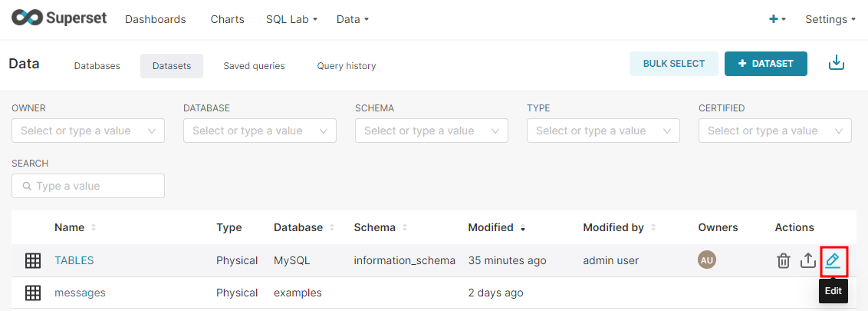Click the import datasets download icon
The width and height of the screenshot is (868, 311).
(837, 64)
